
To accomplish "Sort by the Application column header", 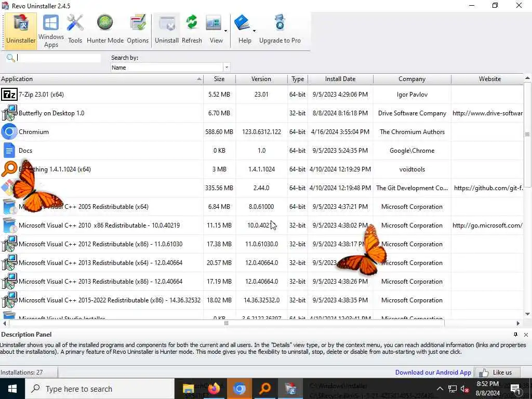I will (x=101, y=79).
